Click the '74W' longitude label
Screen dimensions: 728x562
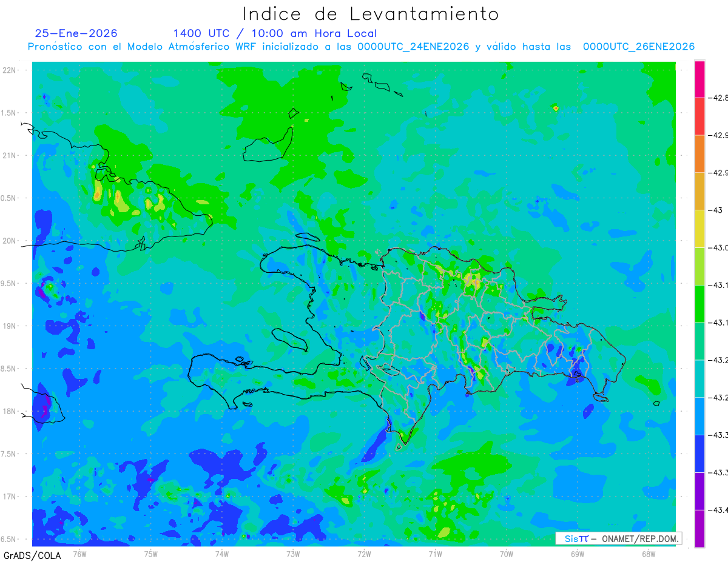point(222,554)
